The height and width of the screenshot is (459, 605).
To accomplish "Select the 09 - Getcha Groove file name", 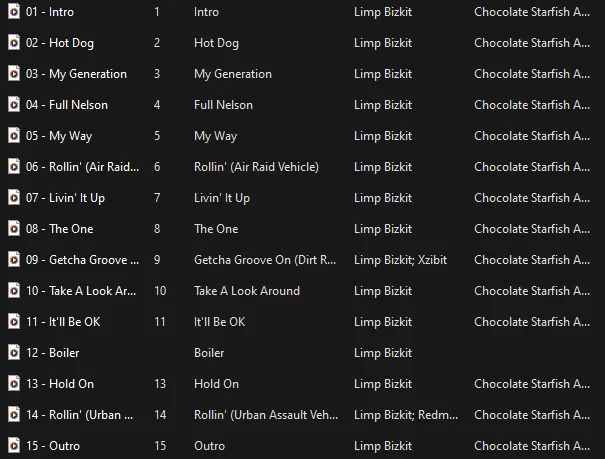I will pyautogui.click(x=82, y=260).
